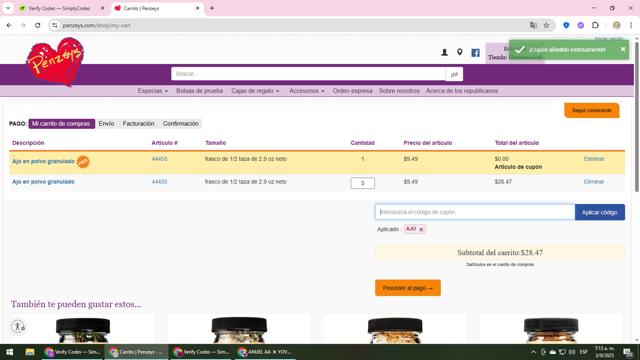Open the fourth recommended spice jar

pos(551,329)
